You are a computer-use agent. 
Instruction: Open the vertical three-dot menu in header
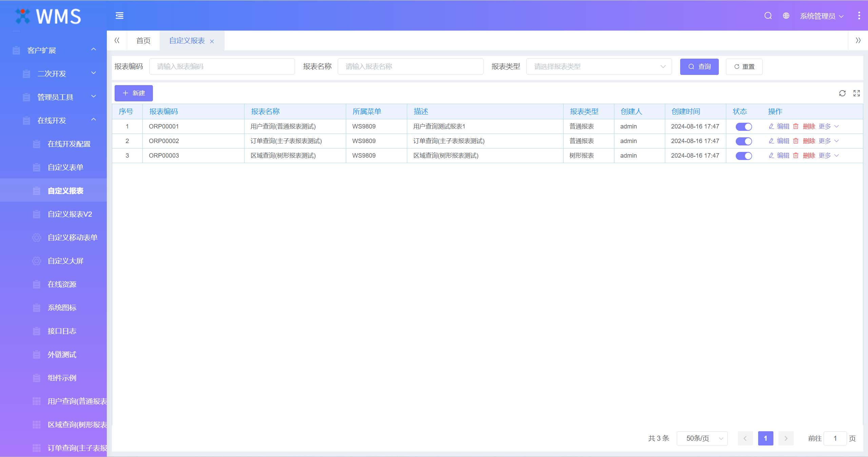tap(859, 16)
